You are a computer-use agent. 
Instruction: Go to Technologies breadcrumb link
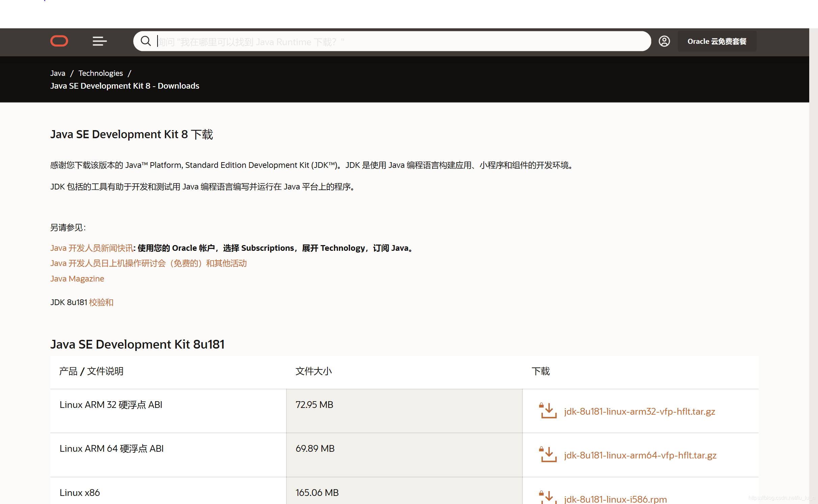click(x=101, y=73)
